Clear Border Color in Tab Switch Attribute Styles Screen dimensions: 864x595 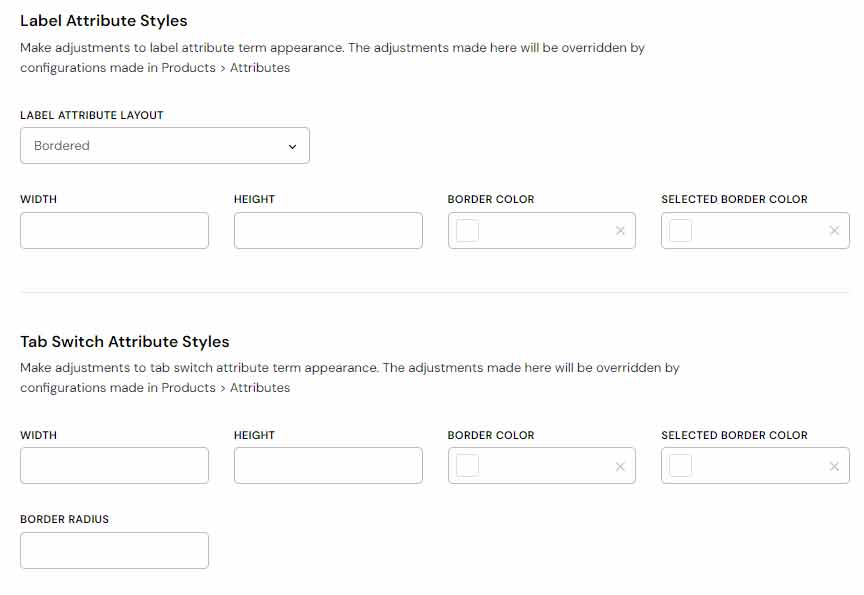point(620,466)
